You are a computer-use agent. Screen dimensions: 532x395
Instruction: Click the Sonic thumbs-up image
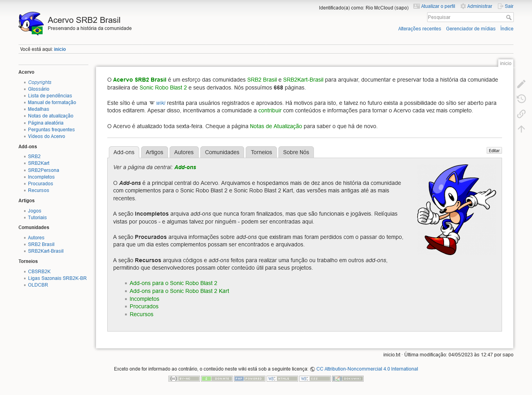pyautogui.click(x=456, y=209)
